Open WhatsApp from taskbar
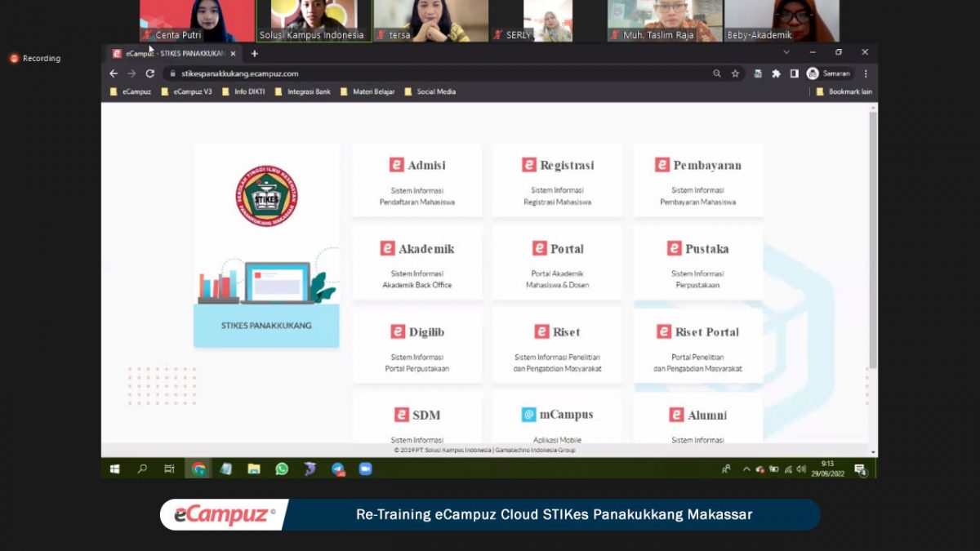 (x=282, y=469)
